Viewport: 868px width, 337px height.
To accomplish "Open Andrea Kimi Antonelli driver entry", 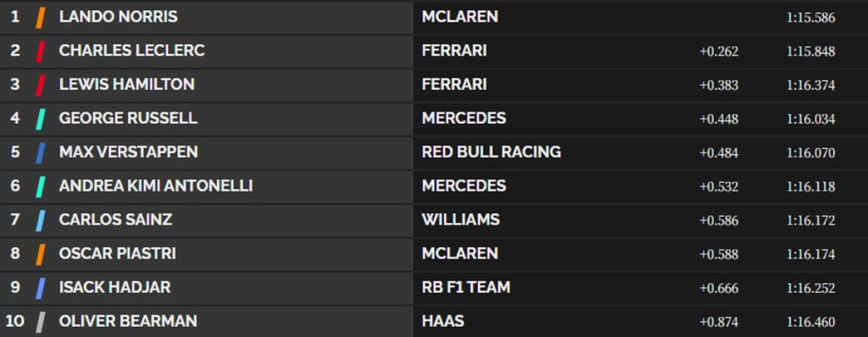I will tap(156, 186).
